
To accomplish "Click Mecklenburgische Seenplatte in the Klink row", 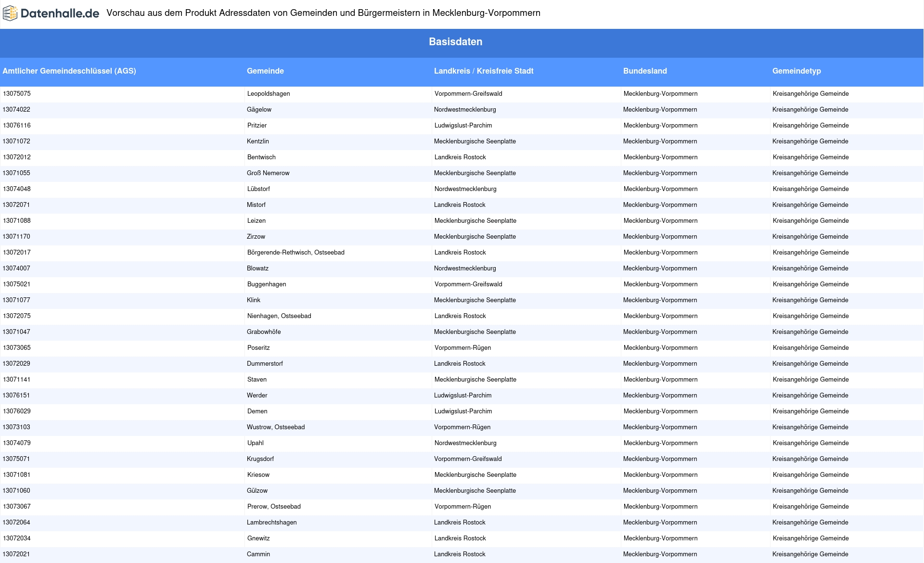I will point(475,300).
